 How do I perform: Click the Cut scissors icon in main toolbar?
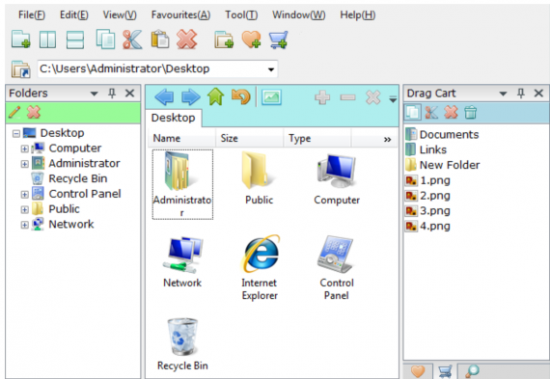pos(132,39)
